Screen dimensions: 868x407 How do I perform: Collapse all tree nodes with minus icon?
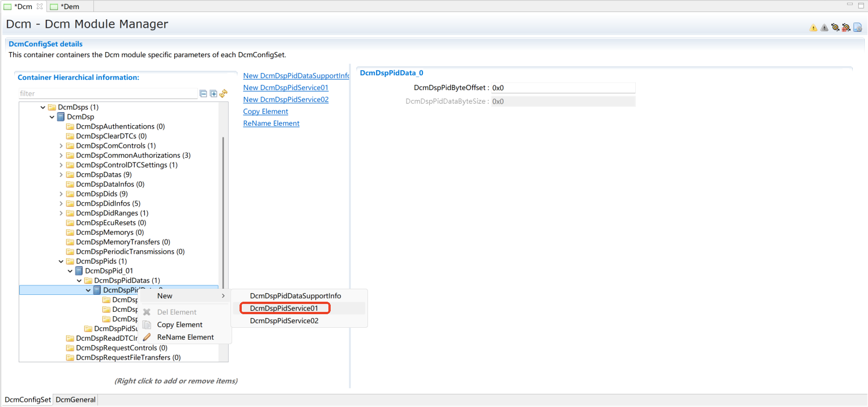[x=203, y=93]
